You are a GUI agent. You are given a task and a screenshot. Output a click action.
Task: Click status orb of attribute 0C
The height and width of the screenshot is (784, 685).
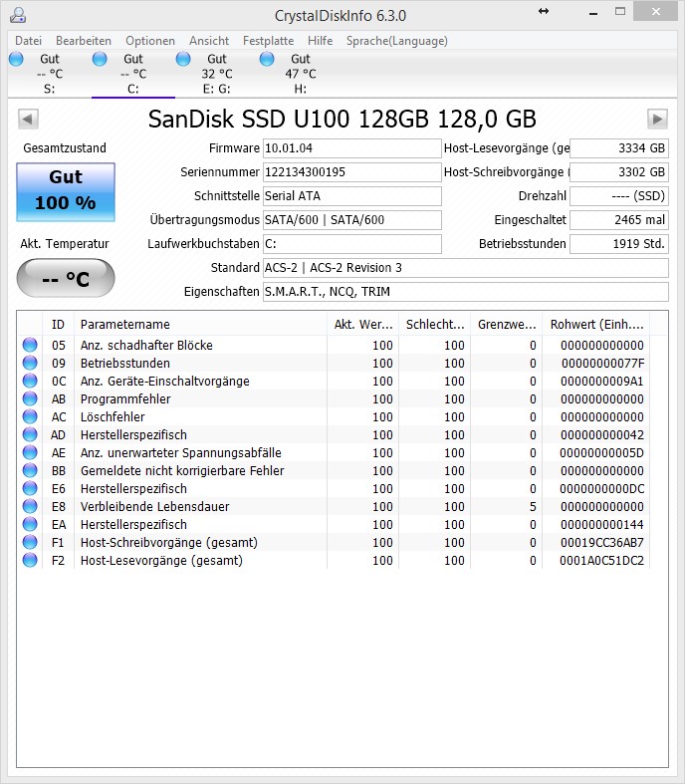click(x=30, y=381)
